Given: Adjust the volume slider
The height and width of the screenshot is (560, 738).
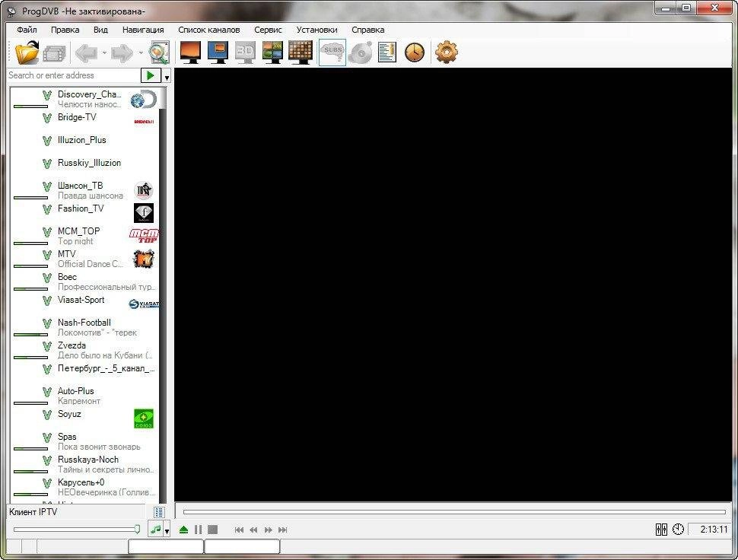Looking at the screenshot, I should click(x=77, y=530).
